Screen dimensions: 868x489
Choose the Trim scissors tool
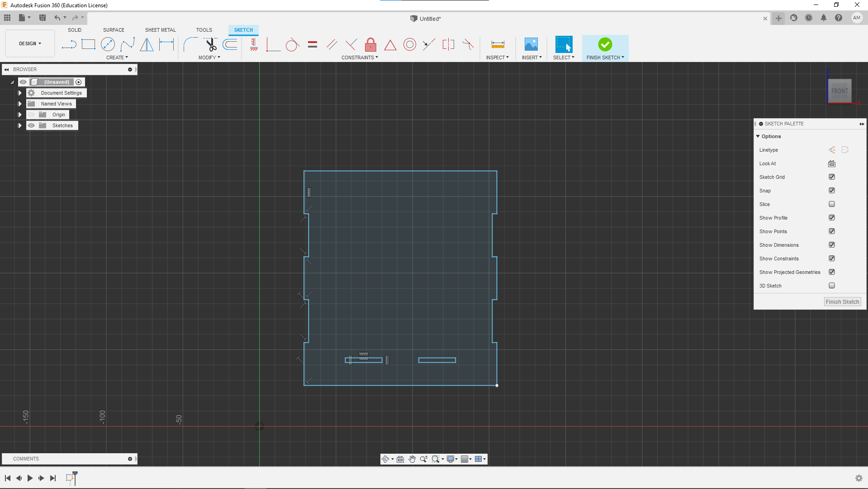click(211, 44)
